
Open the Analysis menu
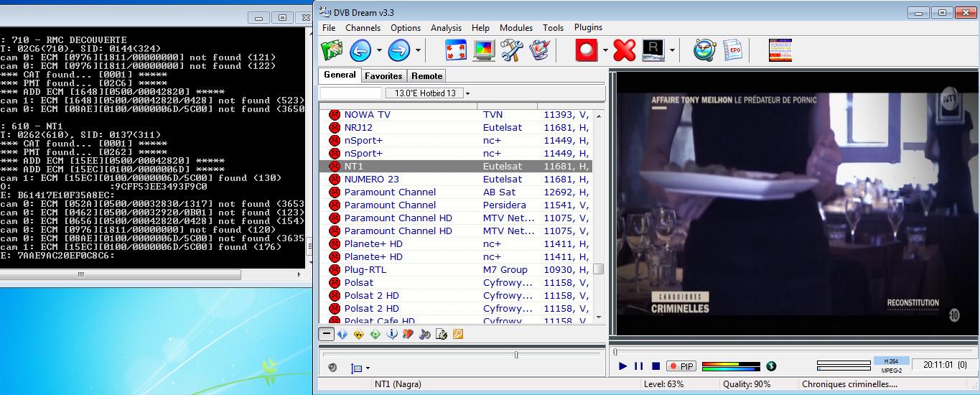[x=446, y=28]
